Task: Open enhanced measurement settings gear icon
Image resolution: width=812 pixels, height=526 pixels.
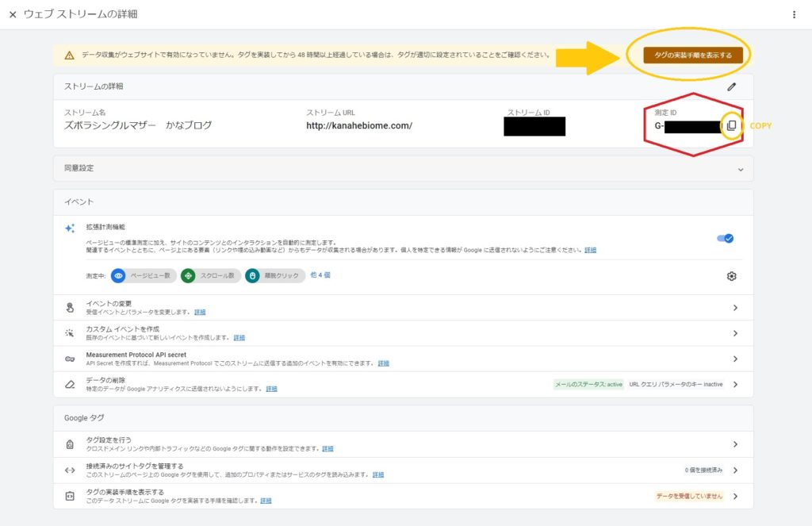Action: tap(731, 276)
